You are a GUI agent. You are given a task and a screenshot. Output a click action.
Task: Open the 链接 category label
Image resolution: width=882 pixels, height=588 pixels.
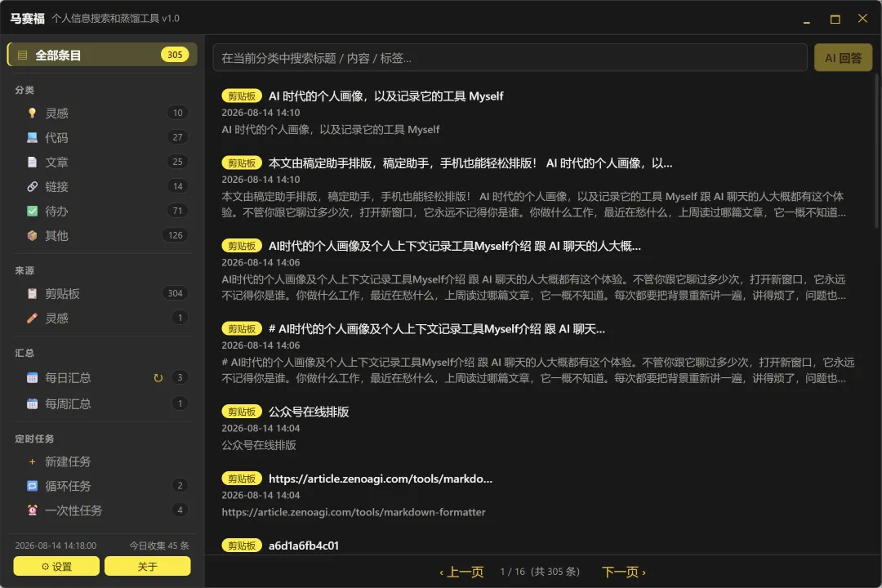(x=57, y=186)
